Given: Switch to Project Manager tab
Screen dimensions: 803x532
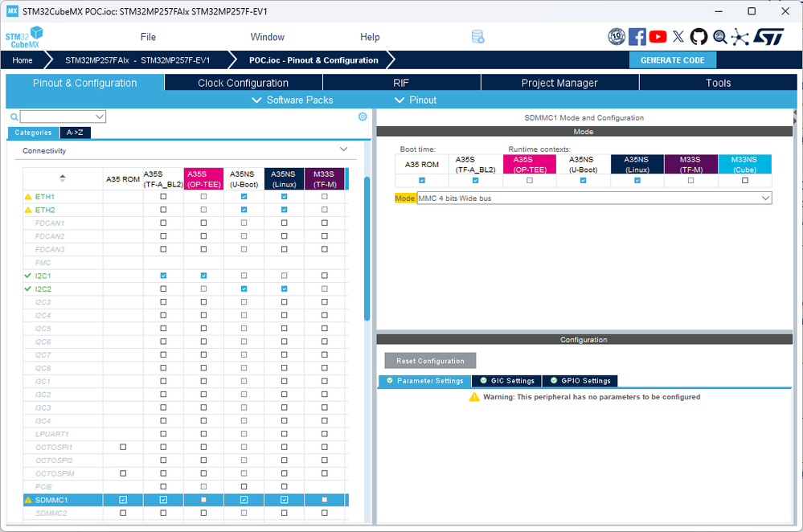Looking at the screenshot, I should point(559,83).
